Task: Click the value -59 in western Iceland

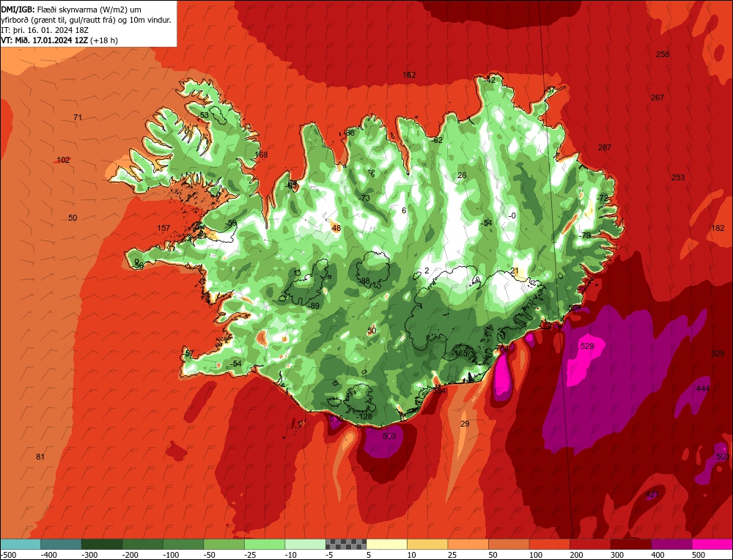Action: point(230,223)
